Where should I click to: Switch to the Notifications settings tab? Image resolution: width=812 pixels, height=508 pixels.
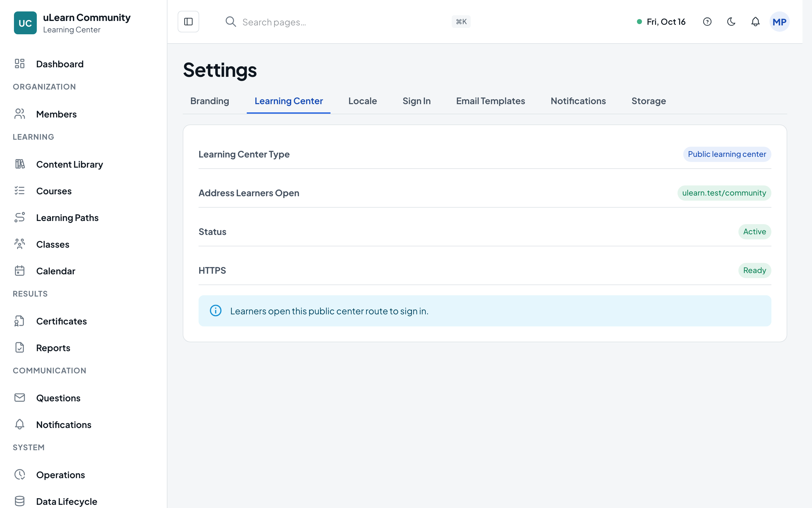578,101
